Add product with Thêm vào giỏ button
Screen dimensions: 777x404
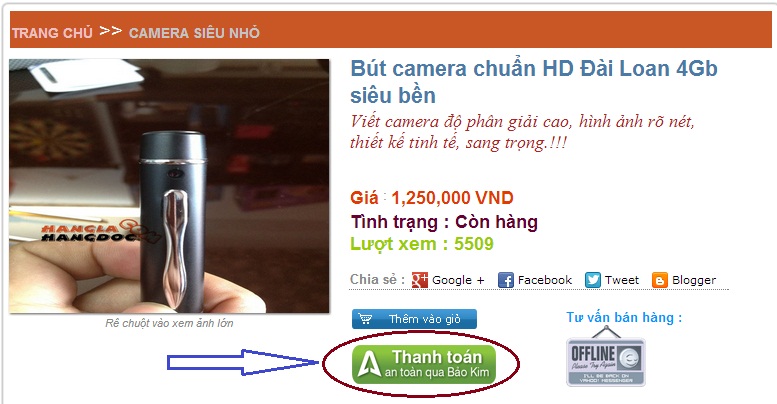(414, 319)
